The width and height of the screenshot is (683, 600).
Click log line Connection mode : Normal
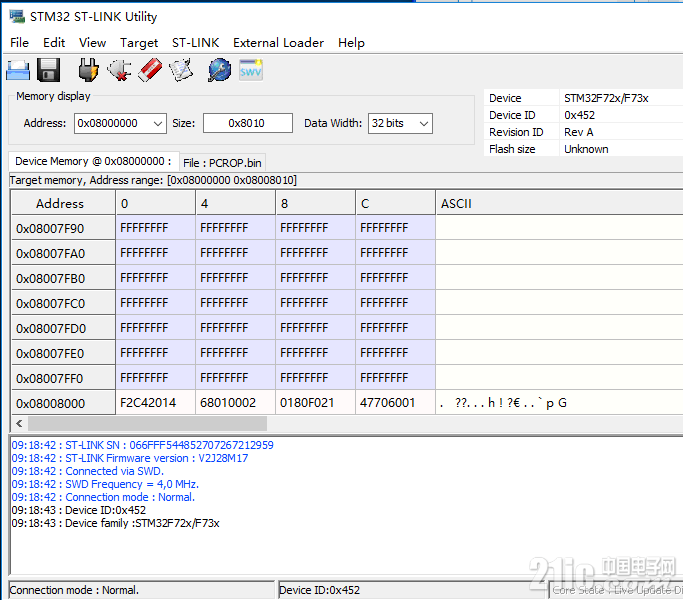coord(103,497)
